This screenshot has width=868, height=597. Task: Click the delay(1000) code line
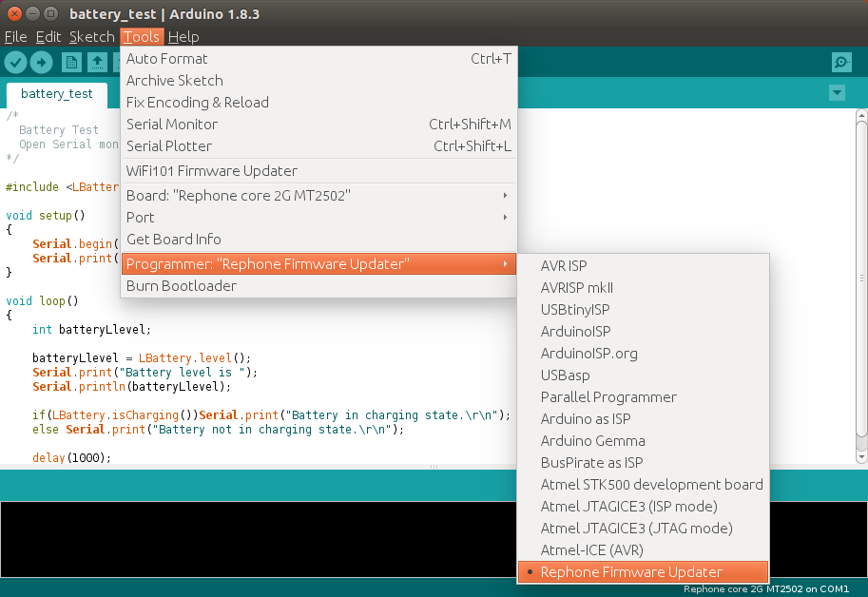click(x=72, y=457)
